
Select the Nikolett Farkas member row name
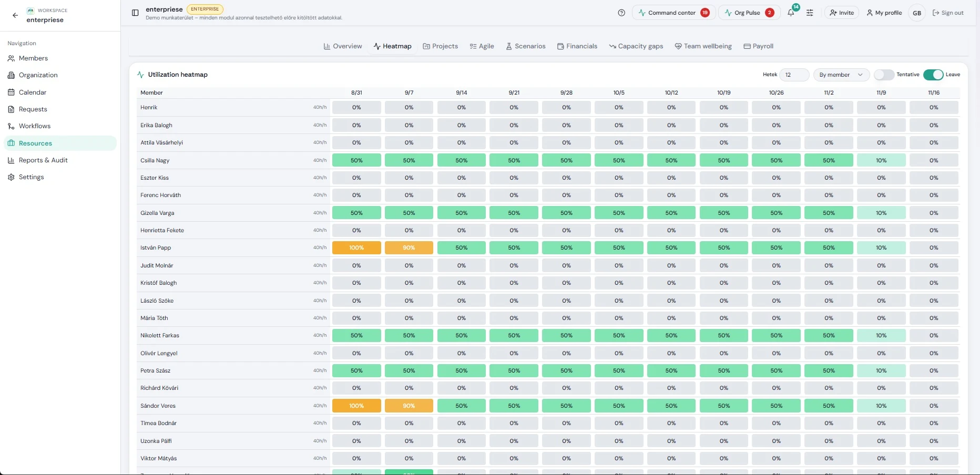(160, 335)
